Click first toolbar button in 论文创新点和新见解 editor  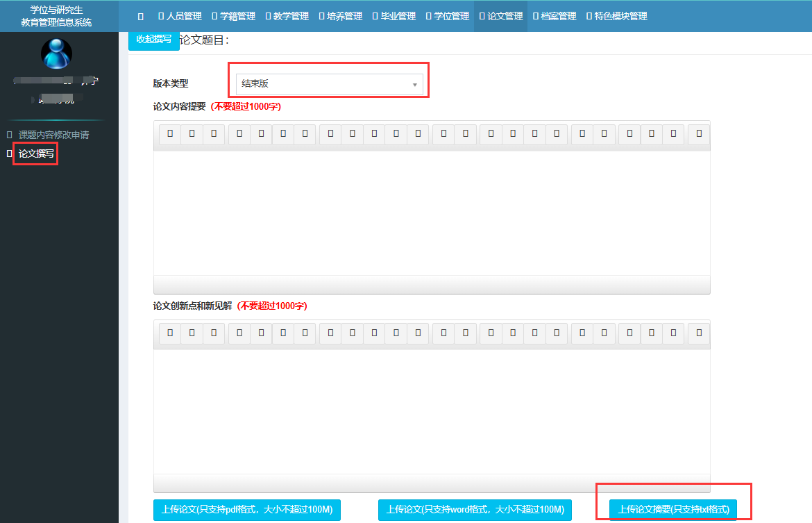(170, 333)
